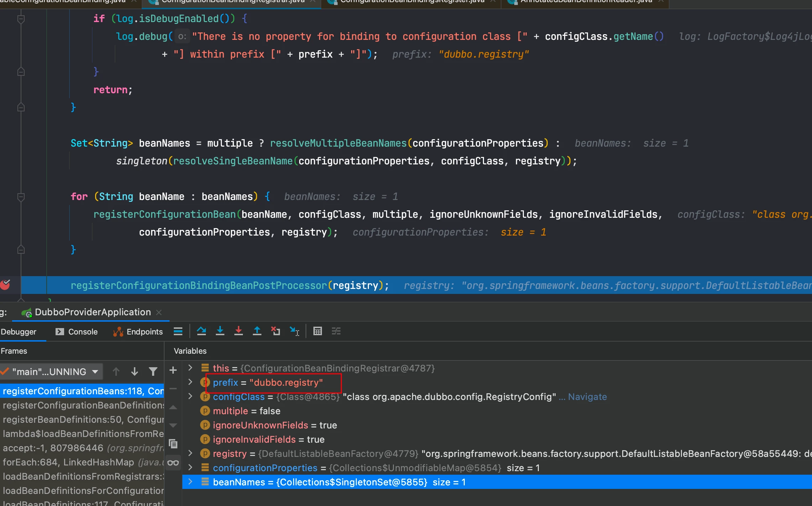Switch to the Debugger tab

click(x=19, y=332)
